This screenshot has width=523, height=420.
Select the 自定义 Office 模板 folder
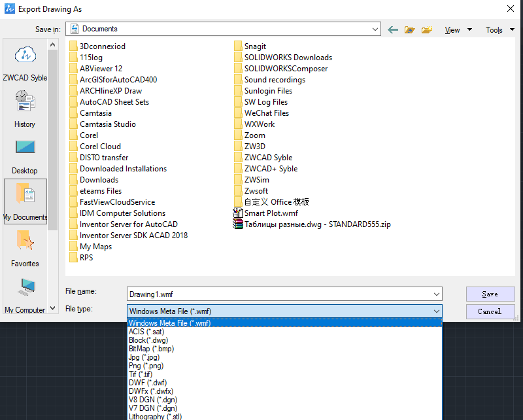click(272, 202)
